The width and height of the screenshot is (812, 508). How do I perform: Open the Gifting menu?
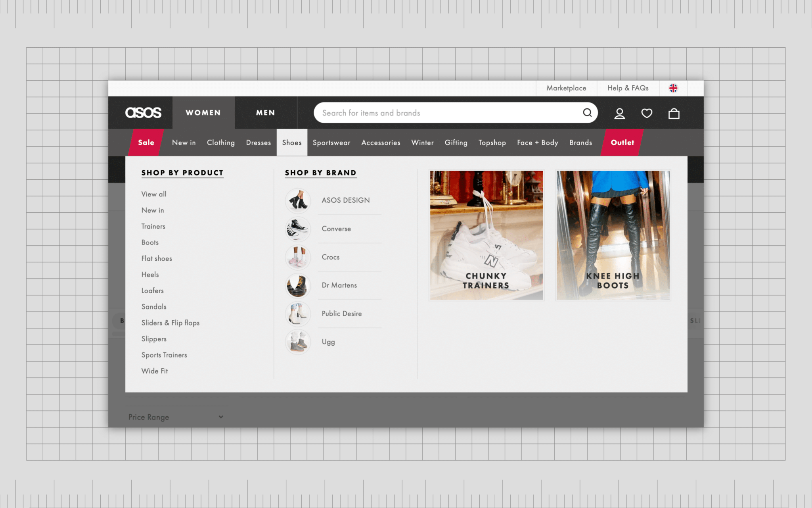coord(456,142)
